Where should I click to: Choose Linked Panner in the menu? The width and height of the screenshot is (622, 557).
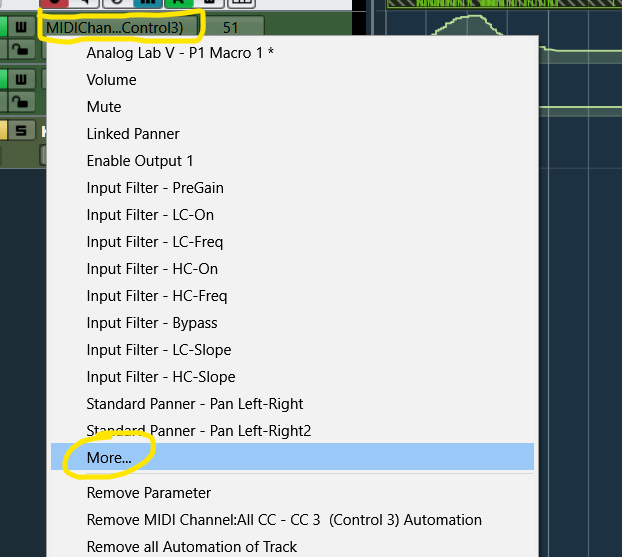pos(131,134)
